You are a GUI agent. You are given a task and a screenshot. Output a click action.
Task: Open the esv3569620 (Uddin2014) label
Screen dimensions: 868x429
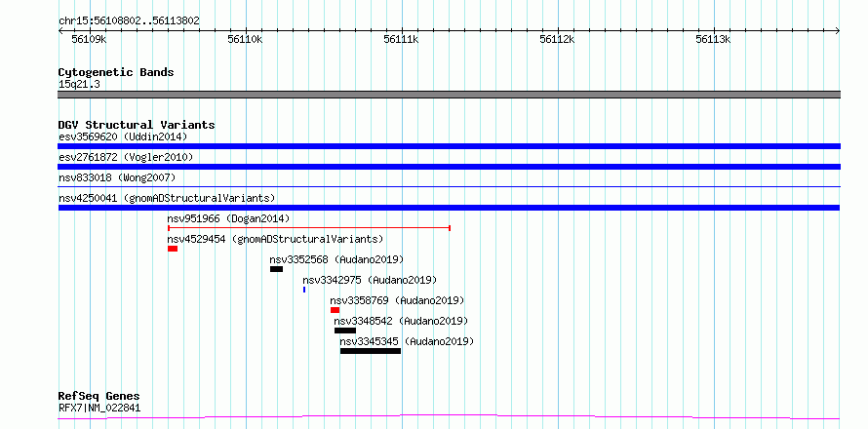(x=123, y=136)
